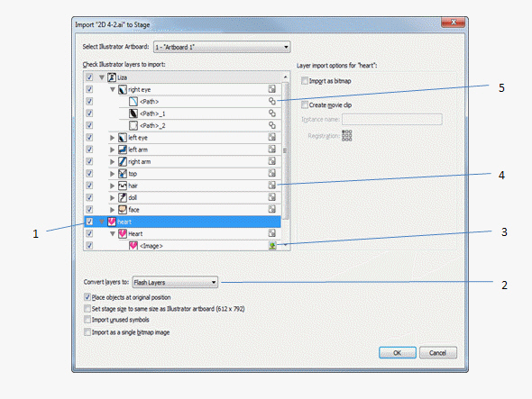Click group type icon on doll row
This screenshot has width=532, height=399.
(271, 197)
